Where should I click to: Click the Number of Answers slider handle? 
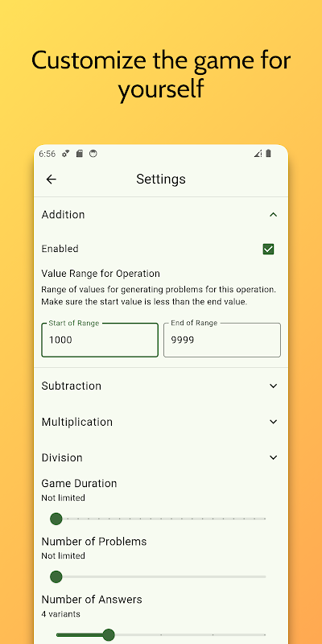click(109, 634)
